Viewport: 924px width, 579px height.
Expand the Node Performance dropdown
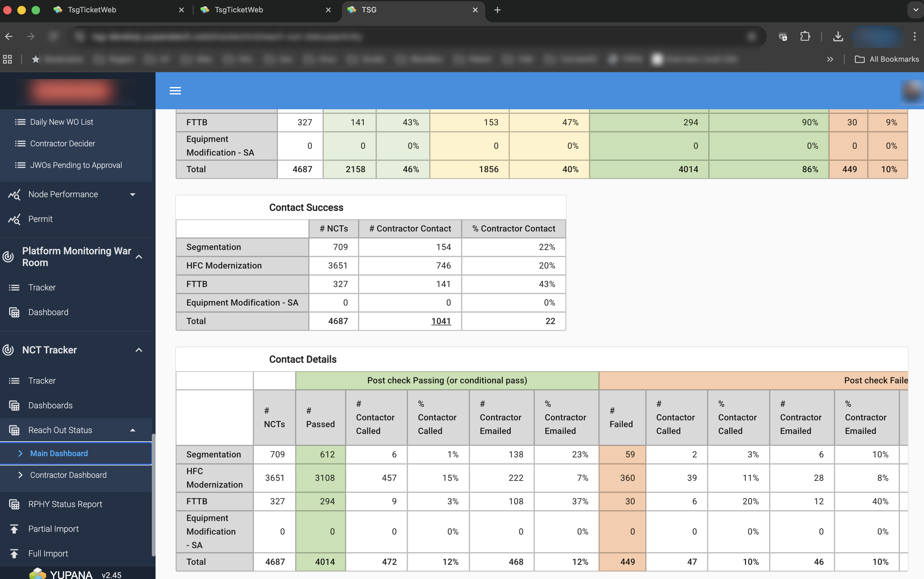(x=132, y=194)
